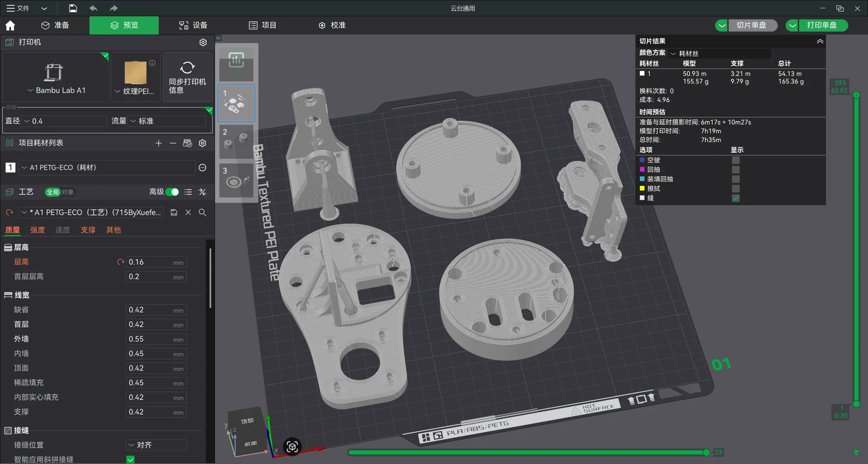Enable the travel (空驶) display checkbox
The height and width of the screenshot is (464, 868).
(736, 160)
